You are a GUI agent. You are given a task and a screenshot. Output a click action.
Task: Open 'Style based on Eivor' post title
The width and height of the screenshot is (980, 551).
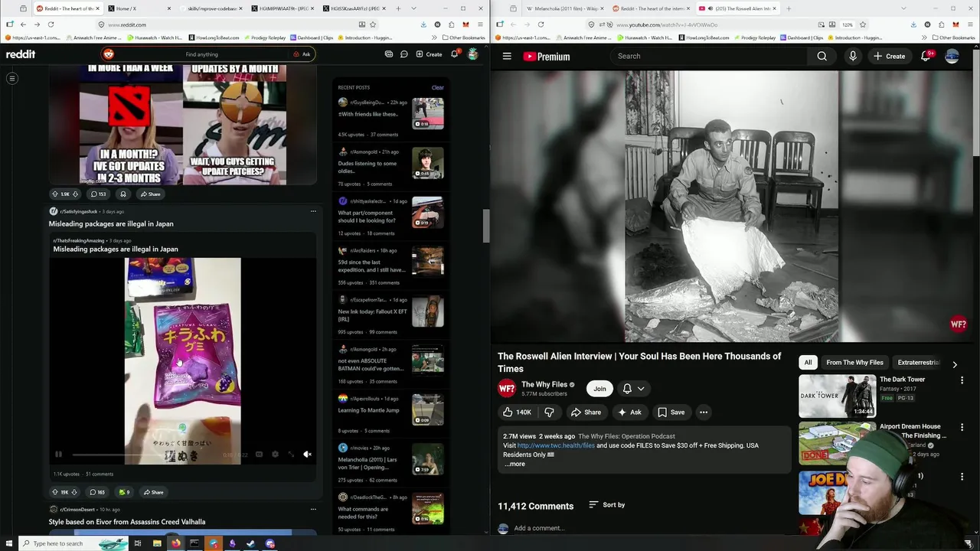[x=127, y=522]
